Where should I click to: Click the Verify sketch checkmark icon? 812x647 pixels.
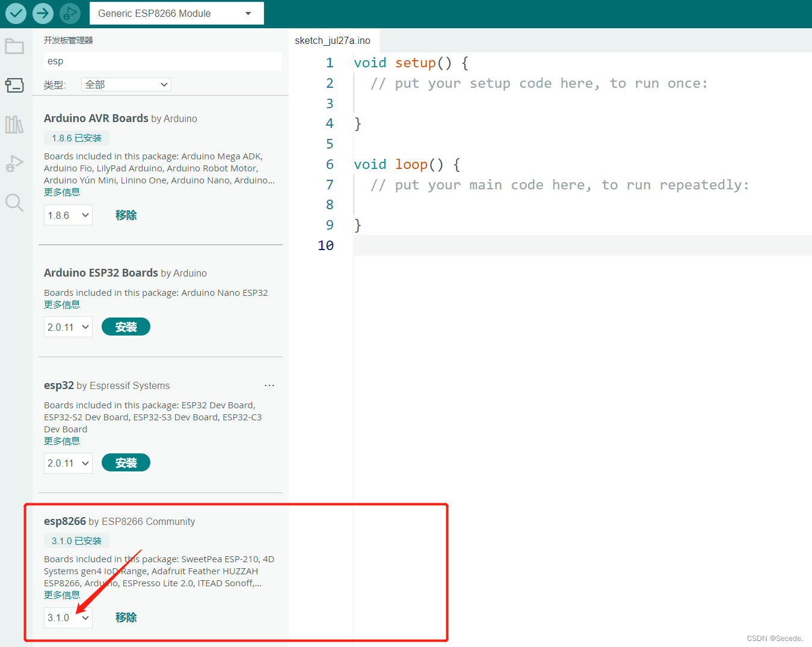(x=15, y=13)
